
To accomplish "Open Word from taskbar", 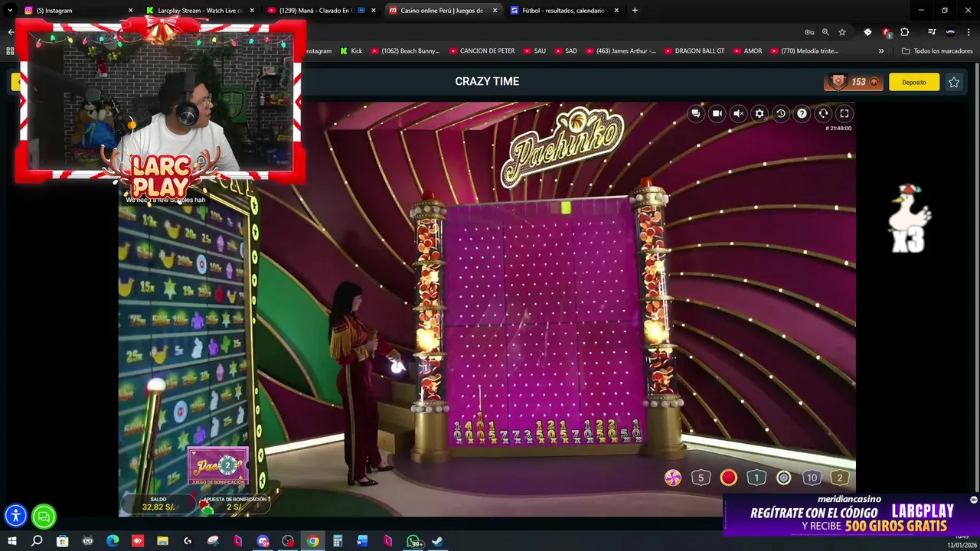I will pos(362,541).
